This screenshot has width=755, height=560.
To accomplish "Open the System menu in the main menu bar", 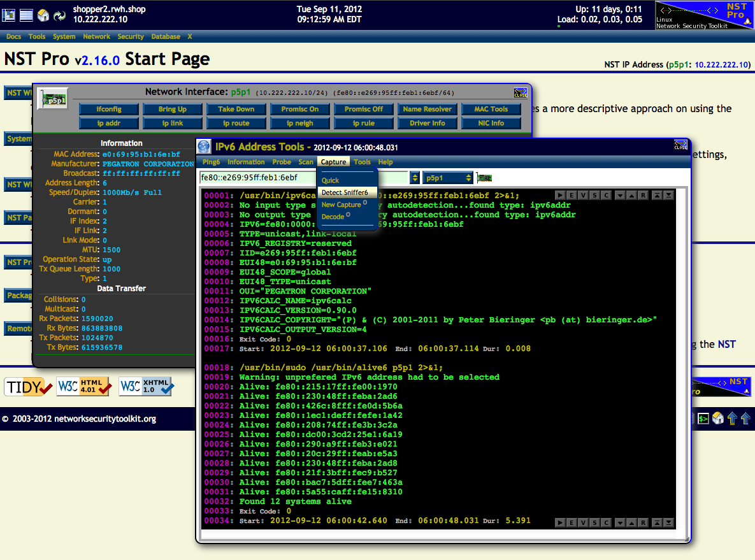I will coord(64,36).
